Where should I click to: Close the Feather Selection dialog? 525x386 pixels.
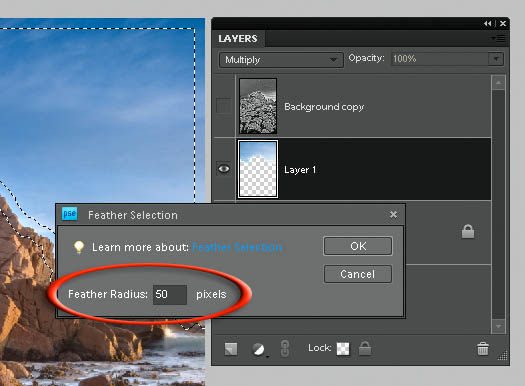pos(393,215)
